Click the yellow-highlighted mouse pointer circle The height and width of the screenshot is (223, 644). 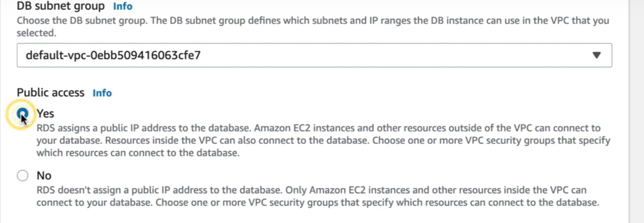tap(21, 114)
